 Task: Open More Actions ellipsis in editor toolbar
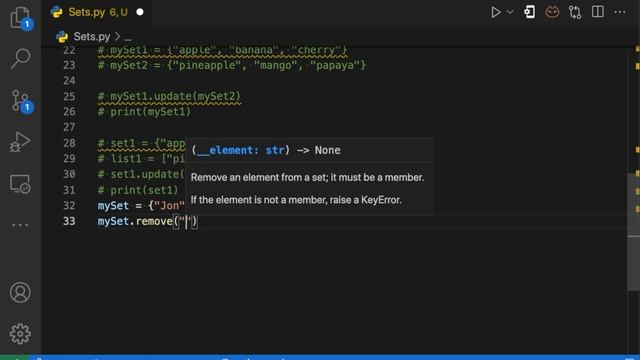point(620,12)
